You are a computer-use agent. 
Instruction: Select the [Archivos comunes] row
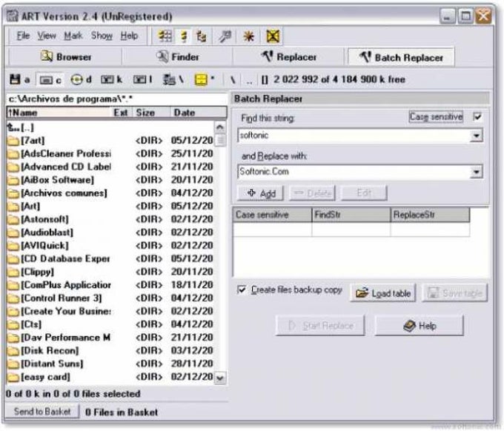(110, 193)
